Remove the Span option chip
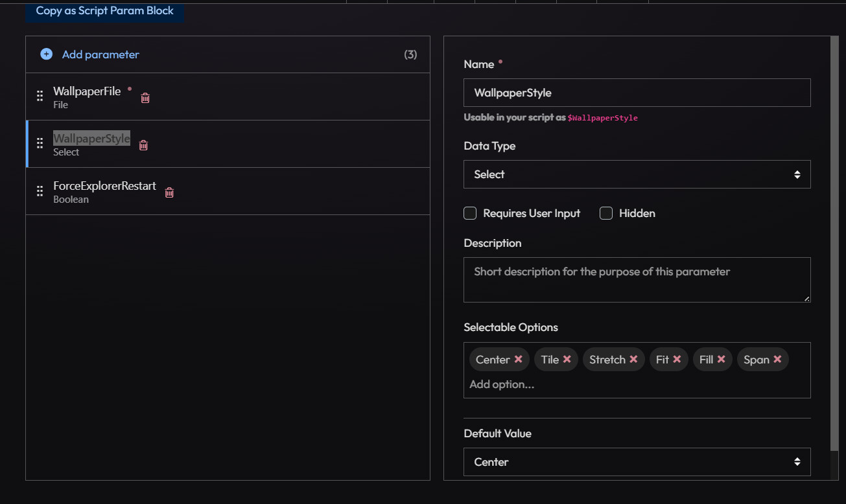The image size is (846, 504). click(777, 360)
